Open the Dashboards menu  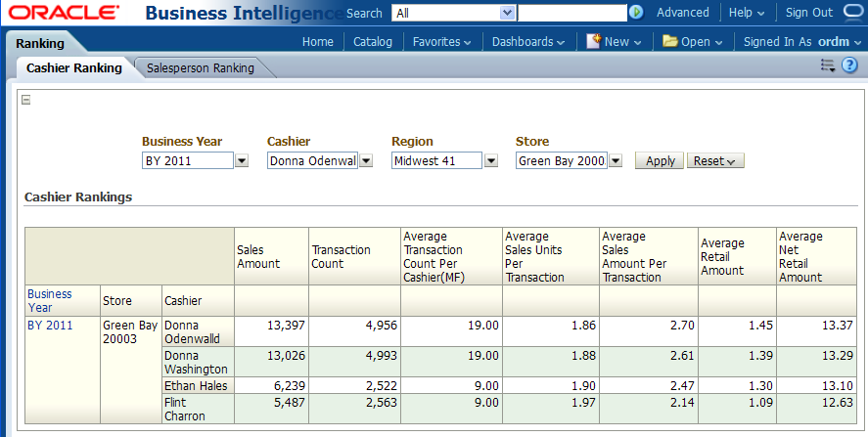click(x=527, y=42)
